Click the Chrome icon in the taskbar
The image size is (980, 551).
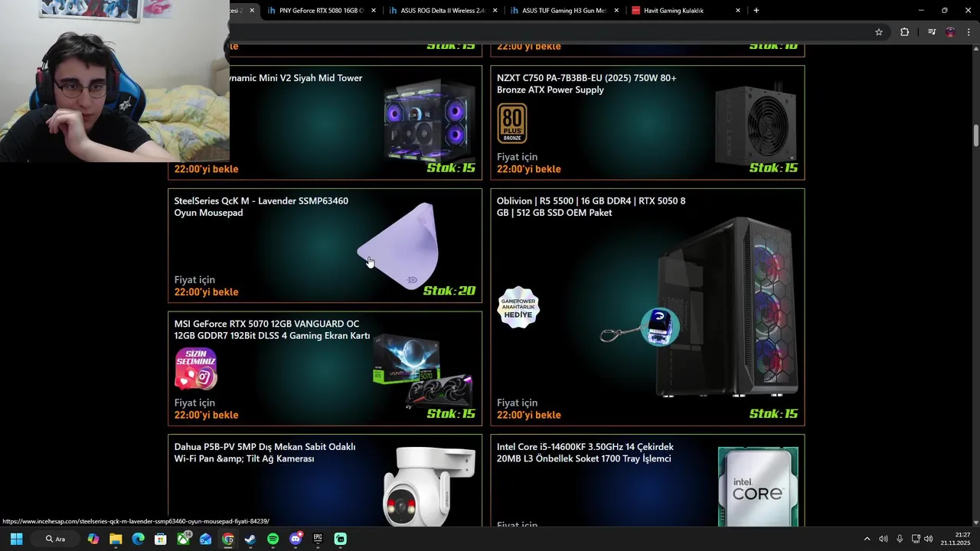click(x=228, y=539)
